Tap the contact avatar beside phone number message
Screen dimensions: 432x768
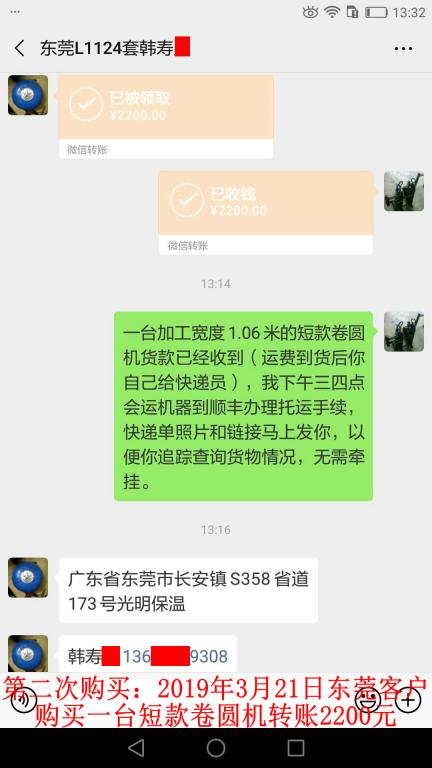click(x=28, y=654)
